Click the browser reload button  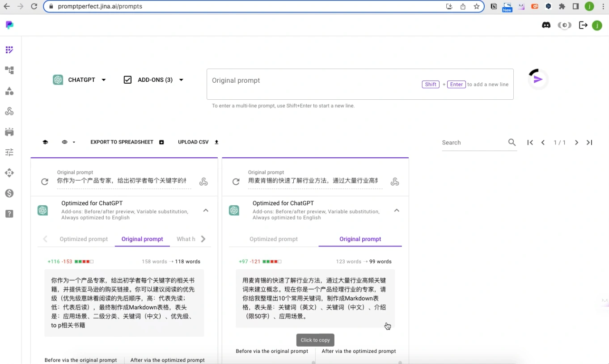(x=34, y=6)
